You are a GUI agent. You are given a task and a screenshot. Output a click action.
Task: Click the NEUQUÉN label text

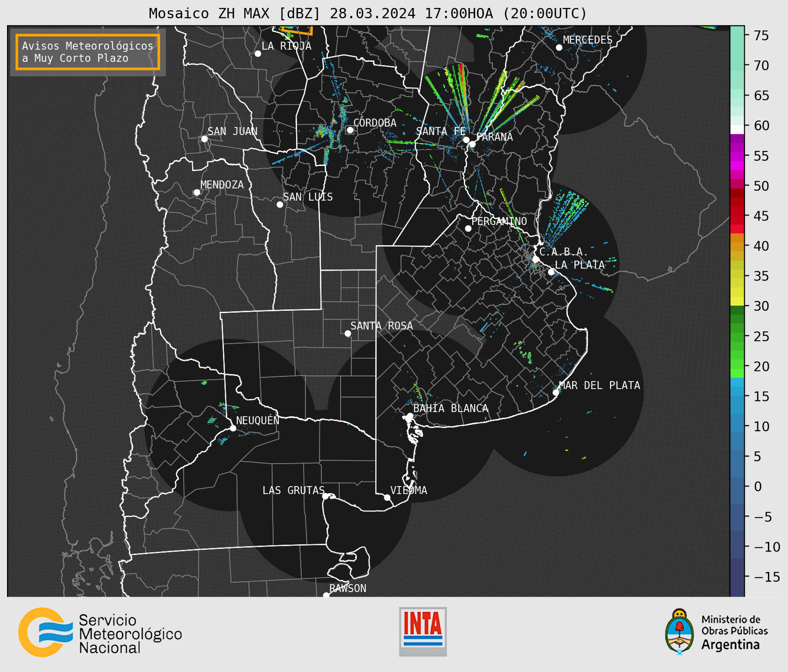tap(258, 420)
